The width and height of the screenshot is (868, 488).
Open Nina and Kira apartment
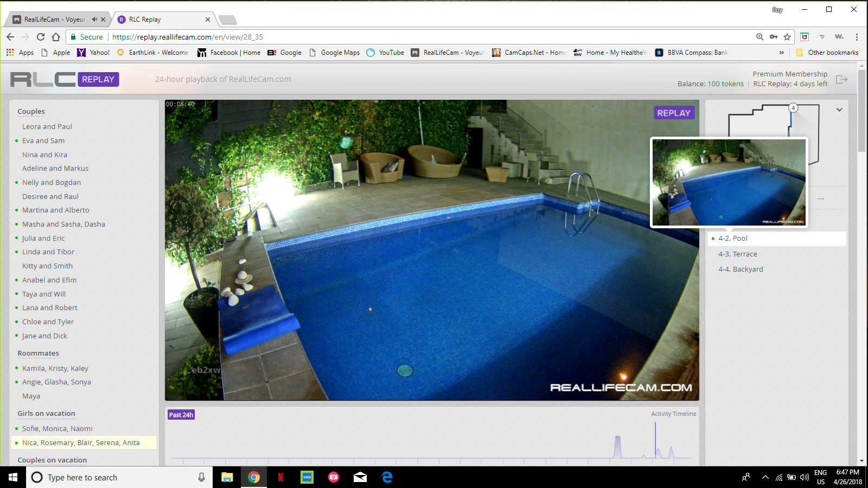[45, 155]
